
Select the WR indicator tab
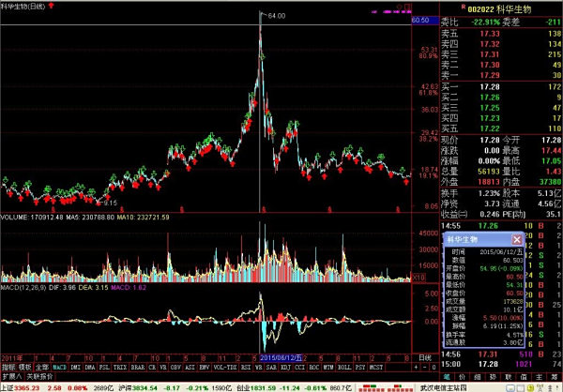coord(259,368)
